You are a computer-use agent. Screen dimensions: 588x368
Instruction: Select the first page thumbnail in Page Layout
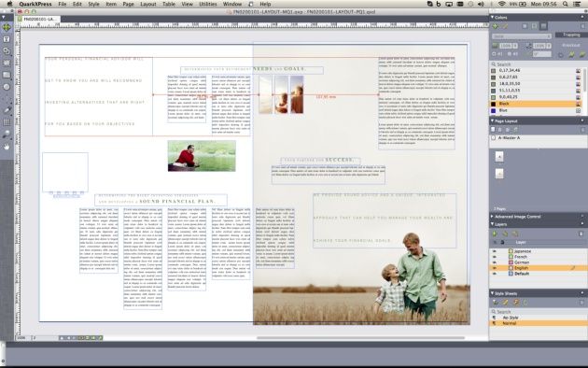pyautogui.click(x=499, y=156)
